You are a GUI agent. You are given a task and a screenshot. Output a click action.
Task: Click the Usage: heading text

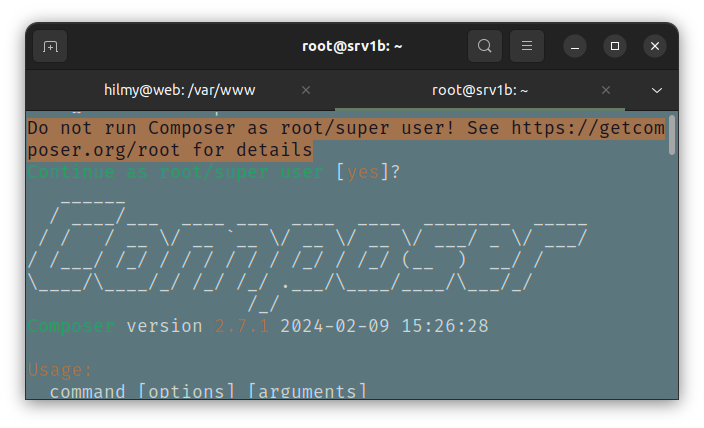point(59,370)
